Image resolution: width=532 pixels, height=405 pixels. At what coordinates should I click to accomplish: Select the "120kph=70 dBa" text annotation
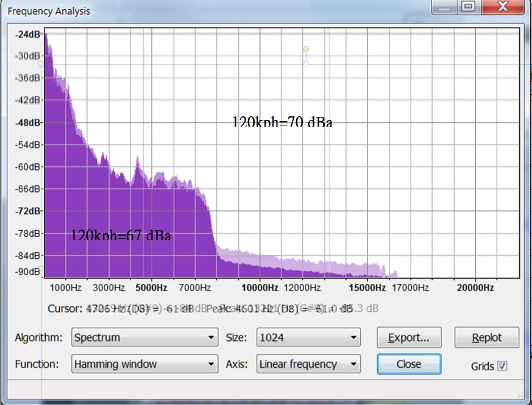pos(282,122)
